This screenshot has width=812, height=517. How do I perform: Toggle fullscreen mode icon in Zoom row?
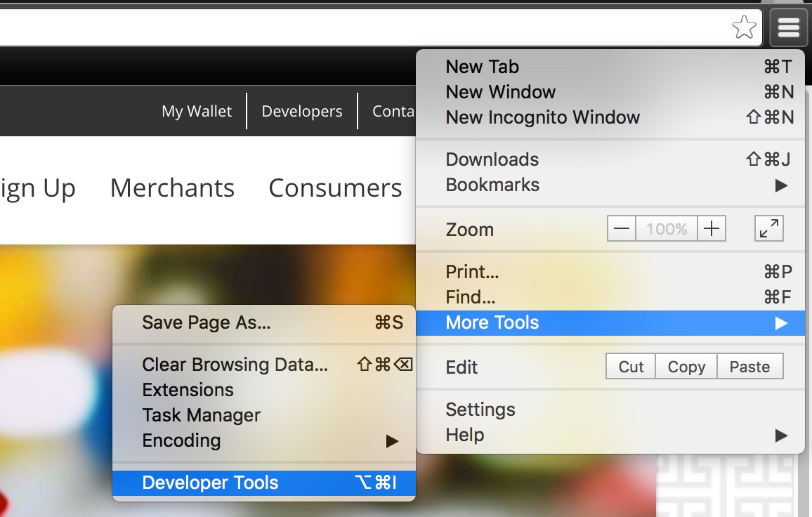769,228
